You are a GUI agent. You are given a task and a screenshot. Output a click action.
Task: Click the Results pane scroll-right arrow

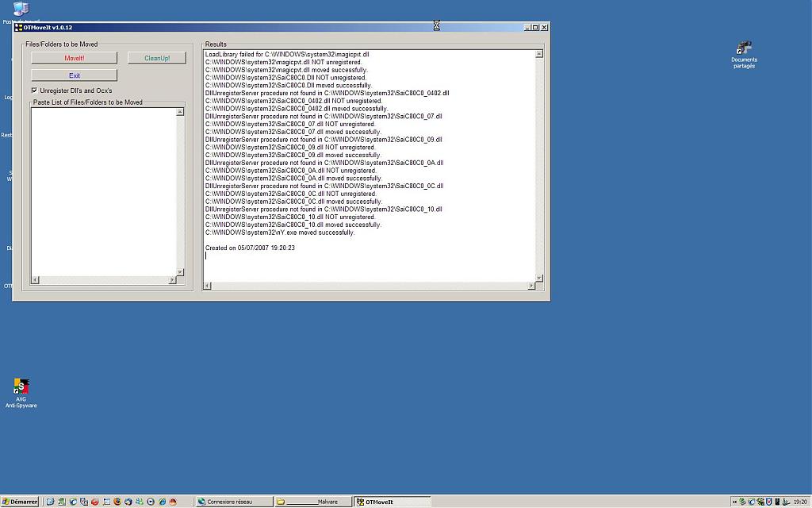[x=531, y=286]
